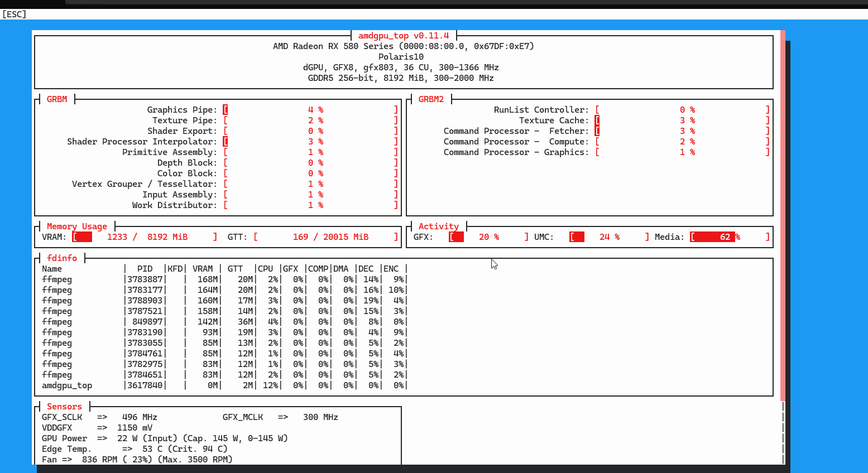Click the Graphics Pipe usage row
The height and width of the screenshot is (473, 868).
coord(272,110)
